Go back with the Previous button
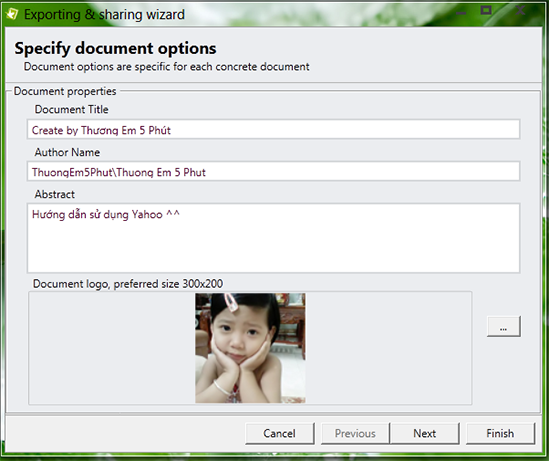This screenshot has width=549, height=461. click(355, 433)
